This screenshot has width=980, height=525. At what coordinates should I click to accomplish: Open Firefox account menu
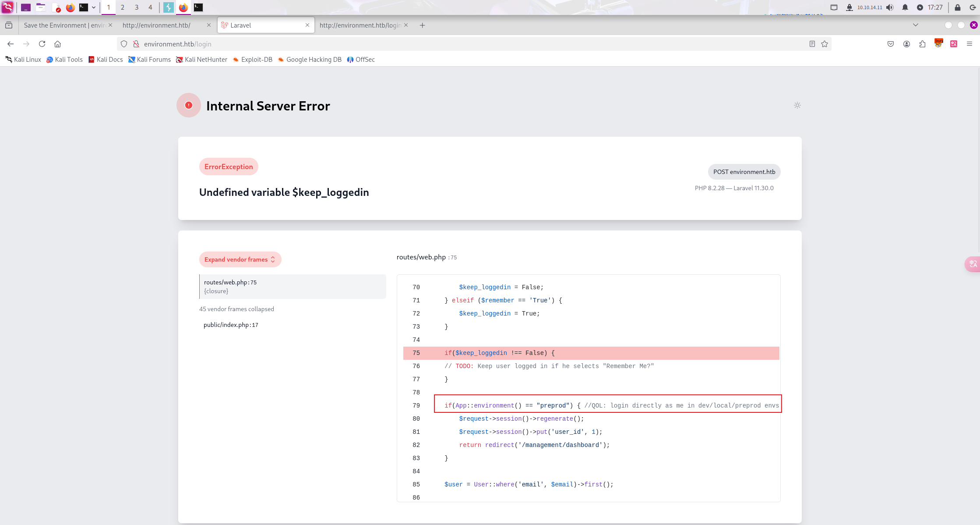coord(906,44)
